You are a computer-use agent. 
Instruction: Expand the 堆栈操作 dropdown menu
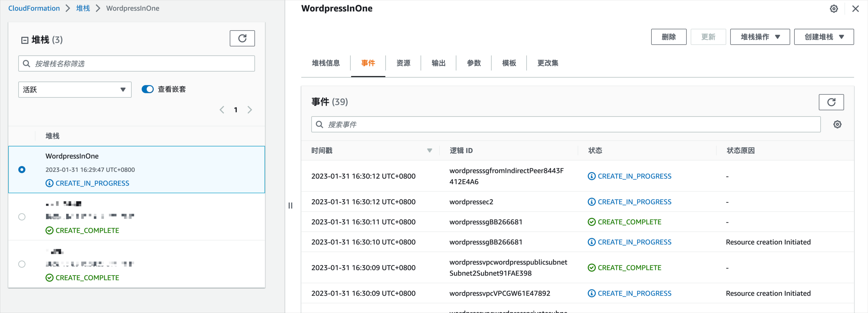click(x=760, y=37)
